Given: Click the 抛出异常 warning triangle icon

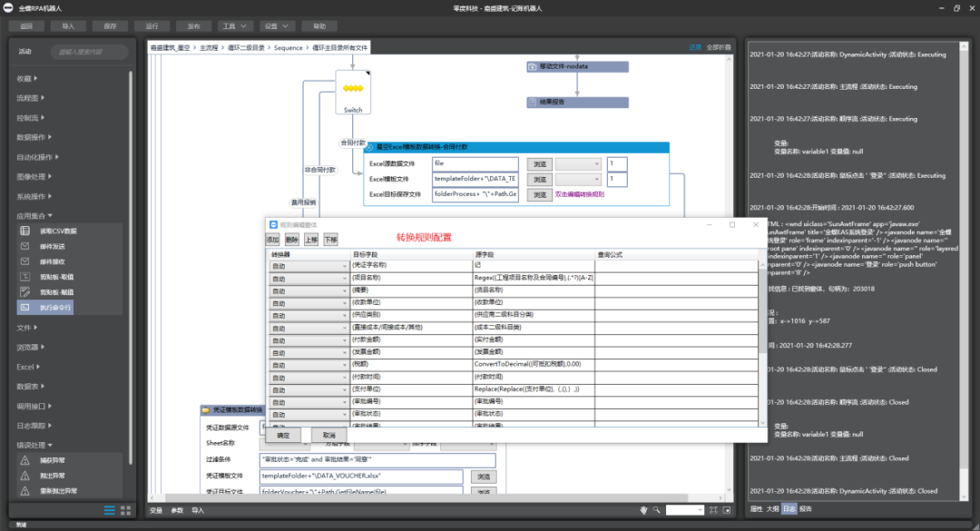Looking at the screenshot, I should point(25,476).
